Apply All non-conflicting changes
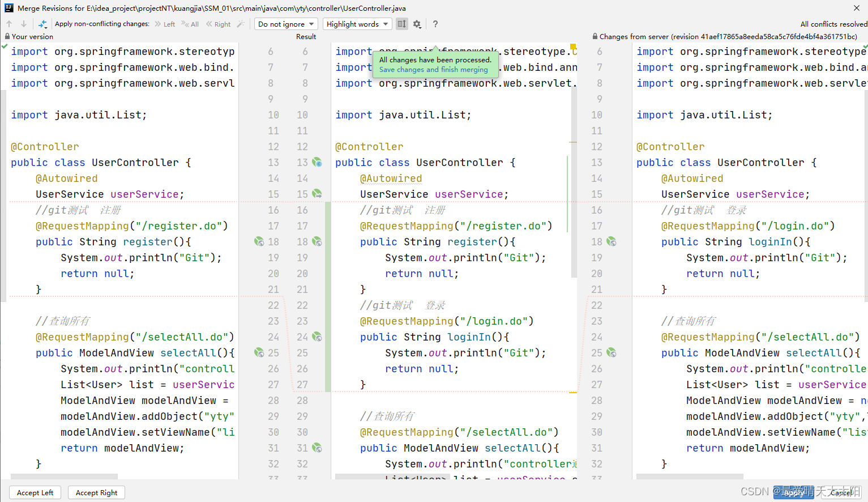The image size is (868, 502). pos(190,24)
